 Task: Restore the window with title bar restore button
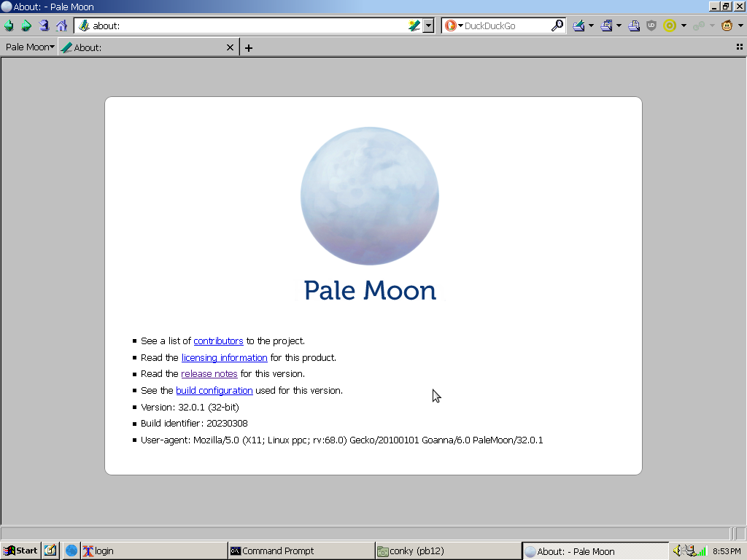pyautogui.click(x=726, y=7)
